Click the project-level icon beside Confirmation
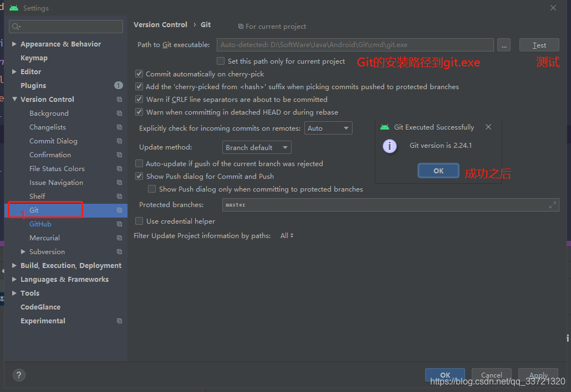Image resolution: width=571 pixels, height=392 pixels. [x=119, y=154]
